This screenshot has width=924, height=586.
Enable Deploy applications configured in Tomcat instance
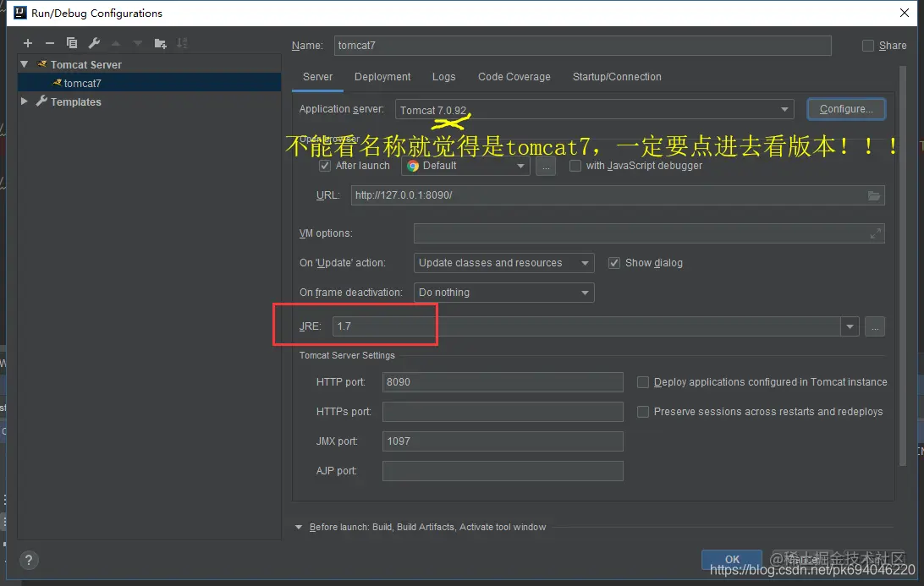[643, 382]
